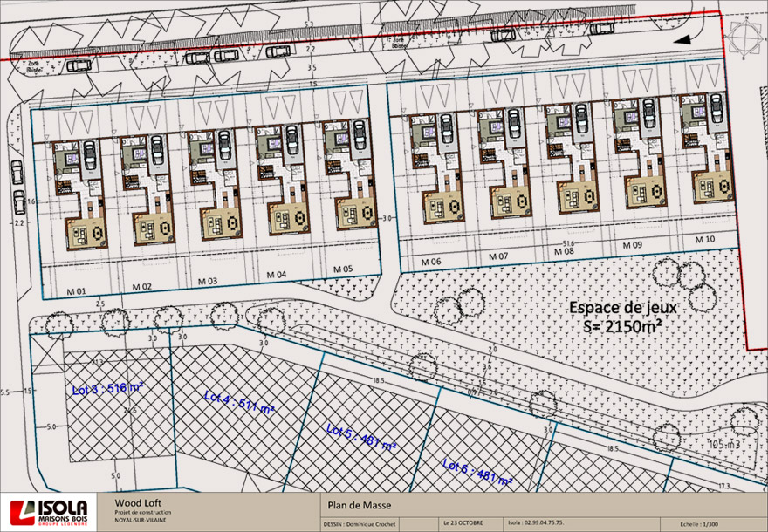Click the 'M 09' plot label
The image size is (768, 532).
(x=633, y=245)
